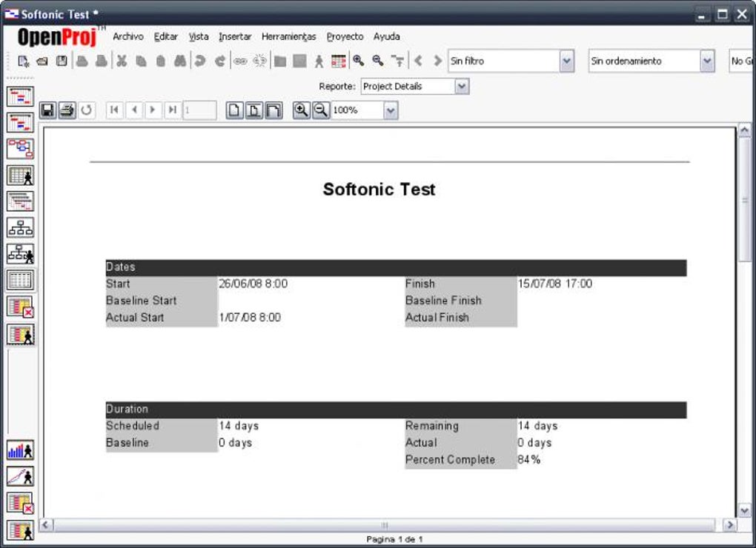Open the WBS hierarchy view in sidebar
The height and width of the screenshot is (548, 756).
20,227
